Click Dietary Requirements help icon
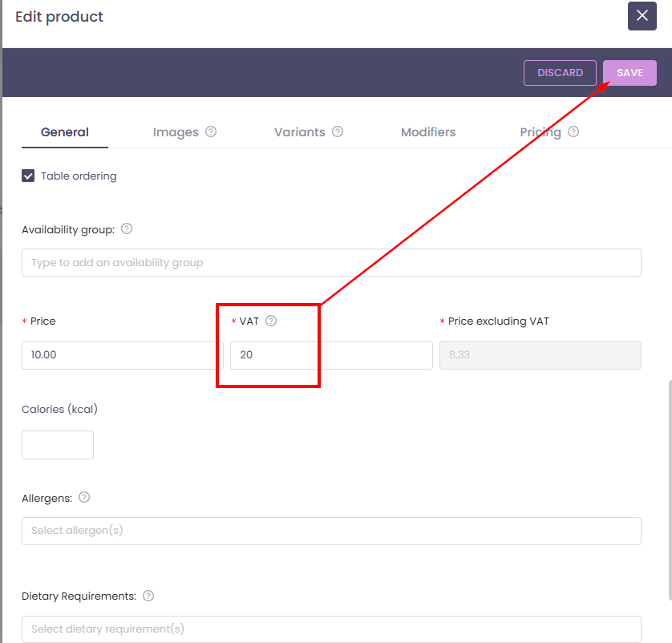Screen dimensions: 672x643 coord(148,596)
